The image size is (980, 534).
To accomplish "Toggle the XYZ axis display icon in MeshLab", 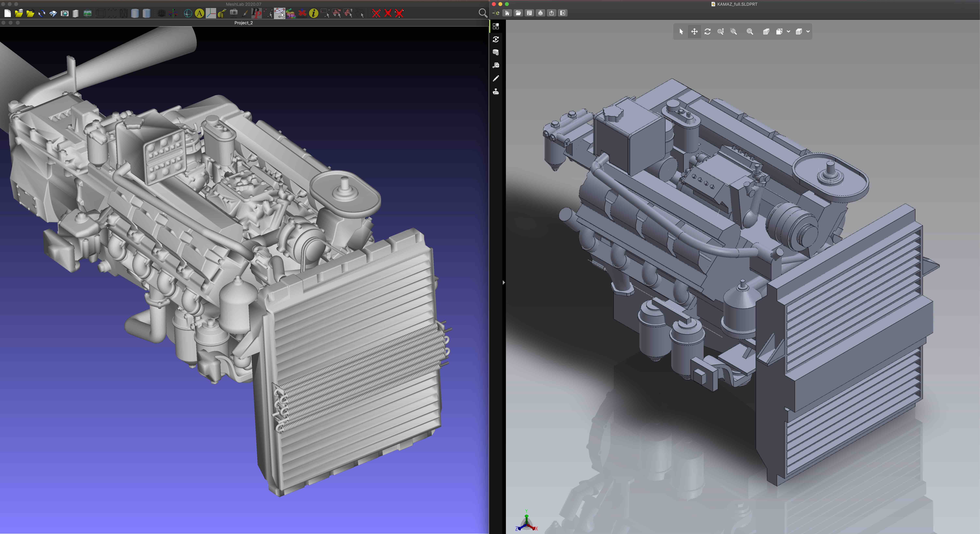I will 173,13.
